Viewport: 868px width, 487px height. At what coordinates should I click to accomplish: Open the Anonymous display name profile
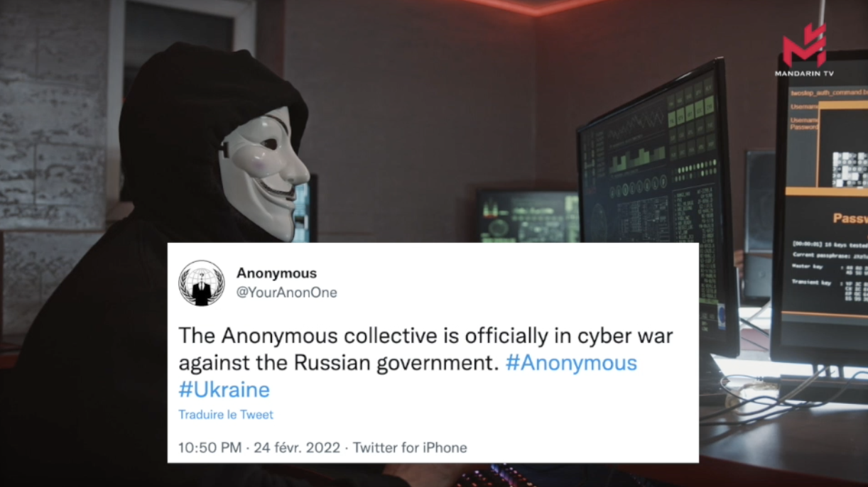pos(276,273)
